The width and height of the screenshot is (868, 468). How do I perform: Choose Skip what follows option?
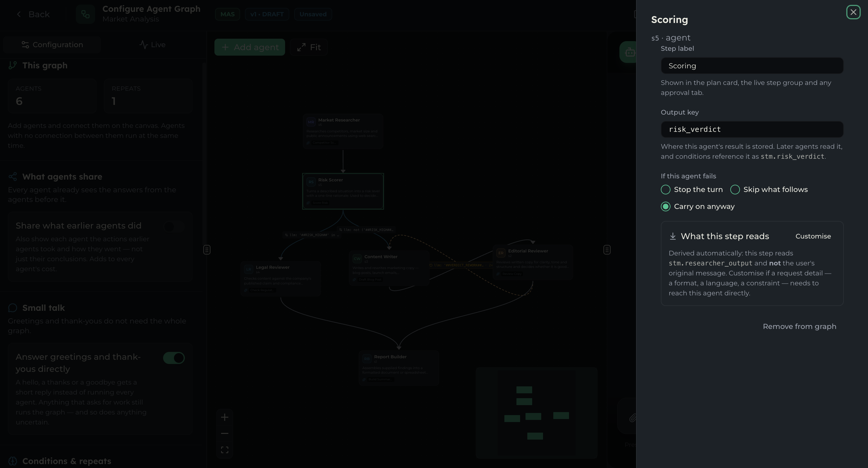769,190
